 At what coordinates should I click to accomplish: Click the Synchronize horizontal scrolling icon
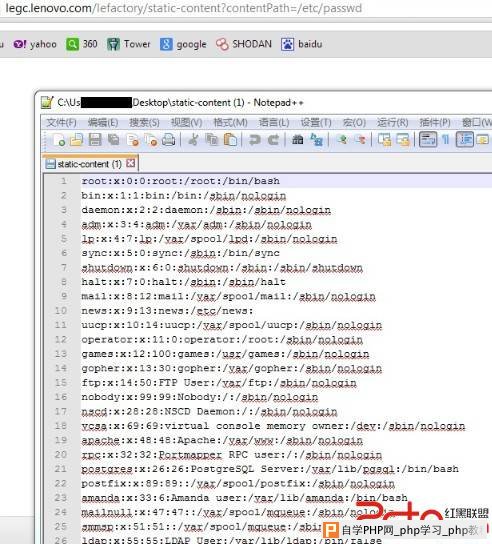coord(403,140)
